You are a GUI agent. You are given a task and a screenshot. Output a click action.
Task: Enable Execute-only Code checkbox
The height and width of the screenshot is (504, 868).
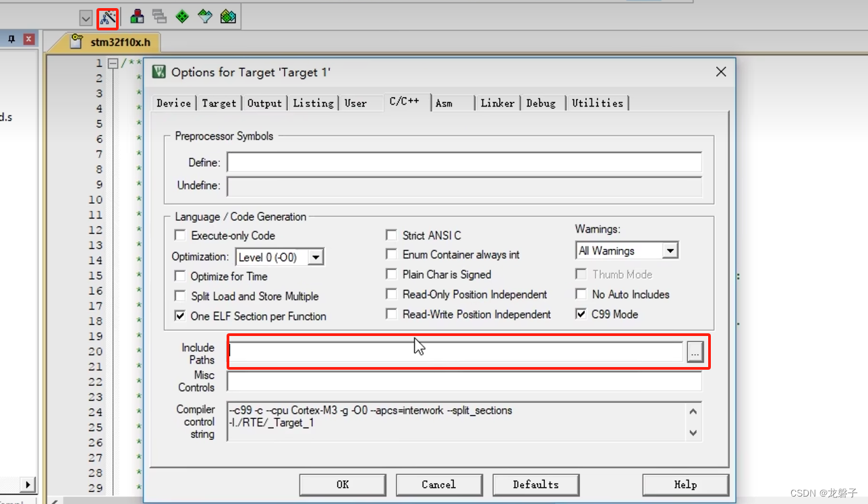pos(180,235)
